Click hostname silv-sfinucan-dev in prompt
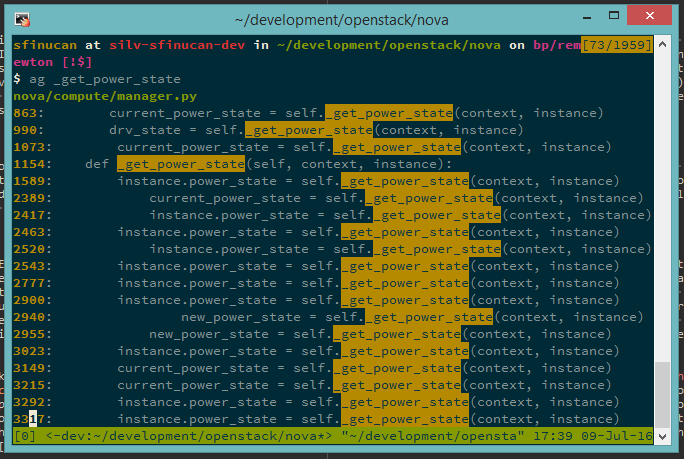Viewport: 684px width, 459px height. click(x=177, y=45)
